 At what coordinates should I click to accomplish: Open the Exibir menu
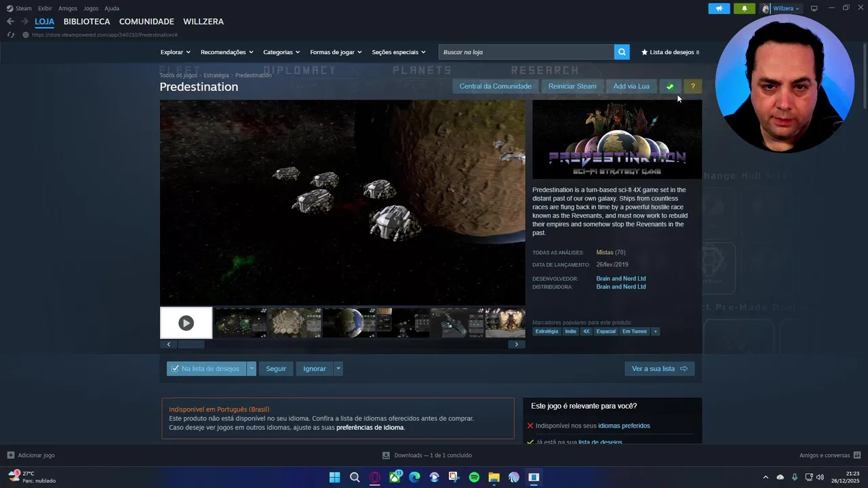point(45,8)
